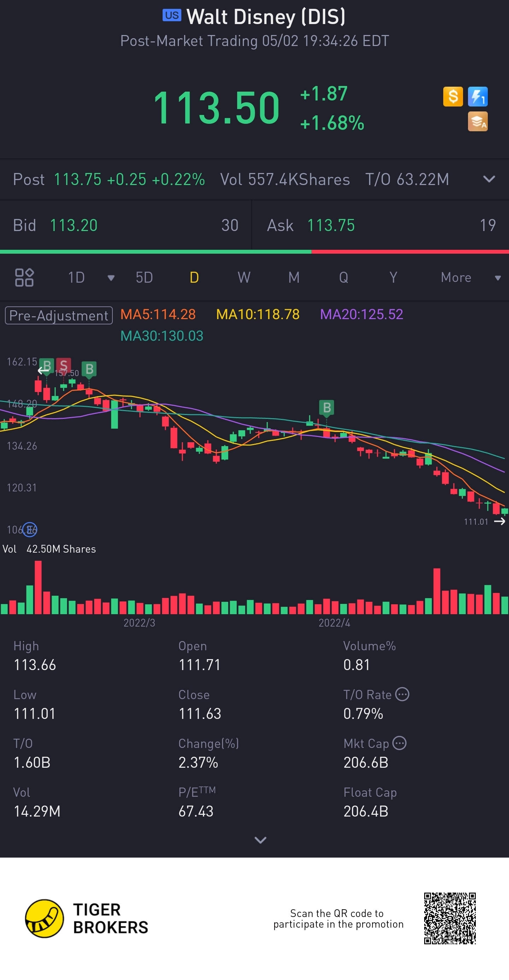Screen dimensions: 509x980
Task: Open the chart layout grid icon
Action: point(24,277)
